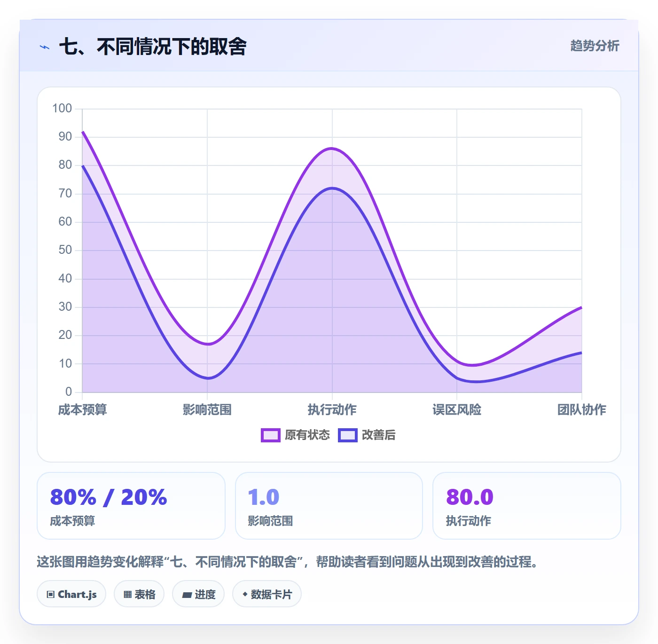Viewport: 658px width, 644px height.
Task: Click the 改善后 low point at 影响范围
Action: click(x=207, y=378)
